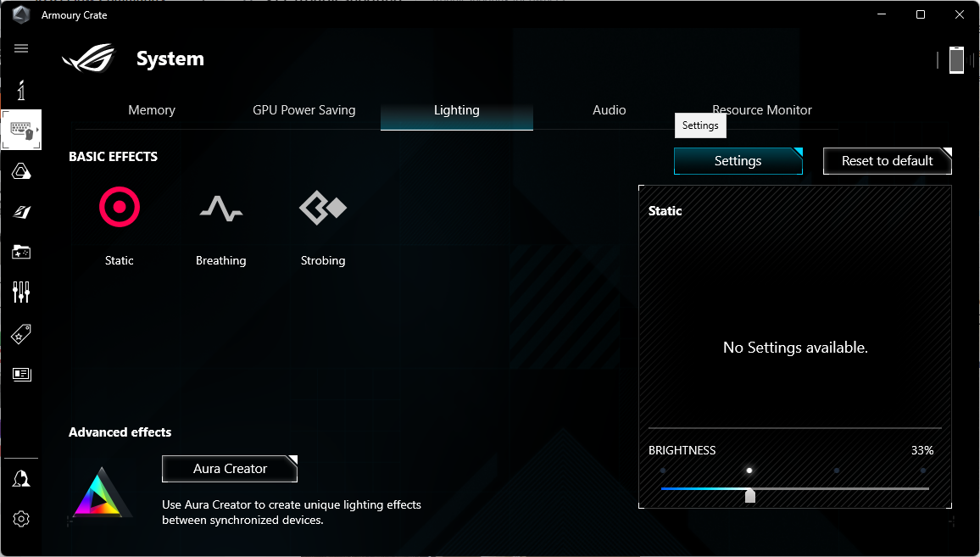Click the Settings button
This screenshot has width=980, height=557.
coord(738,161)
